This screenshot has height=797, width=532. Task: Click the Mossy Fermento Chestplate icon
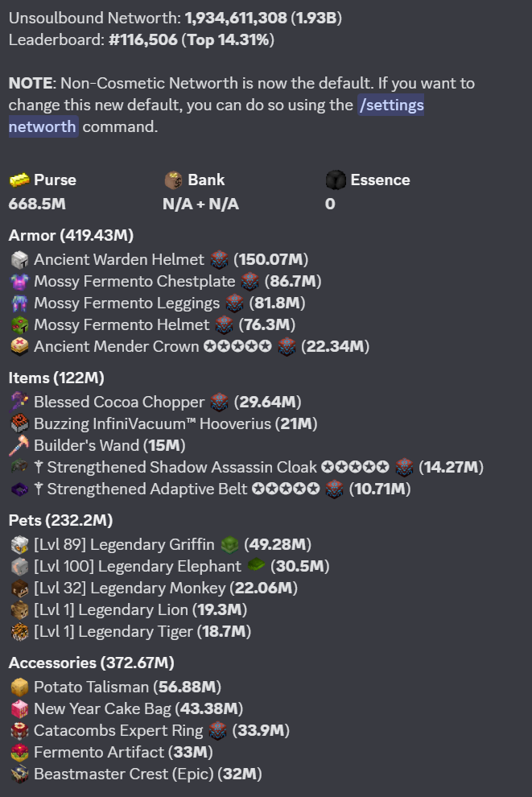coord(19,282)
